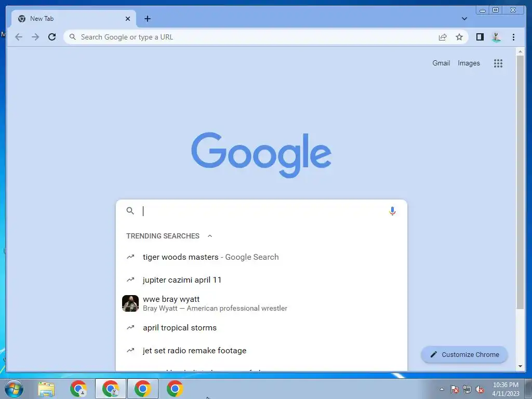Close the New Tab tab
The width and height of the screenshot is (532, 399).
(x=128, y=19)
